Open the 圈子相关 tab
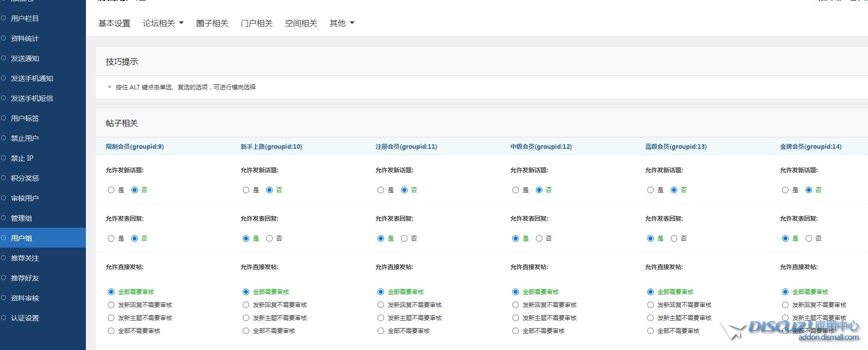Viewport: 868px width, 350px height. [x=212, y=23]
